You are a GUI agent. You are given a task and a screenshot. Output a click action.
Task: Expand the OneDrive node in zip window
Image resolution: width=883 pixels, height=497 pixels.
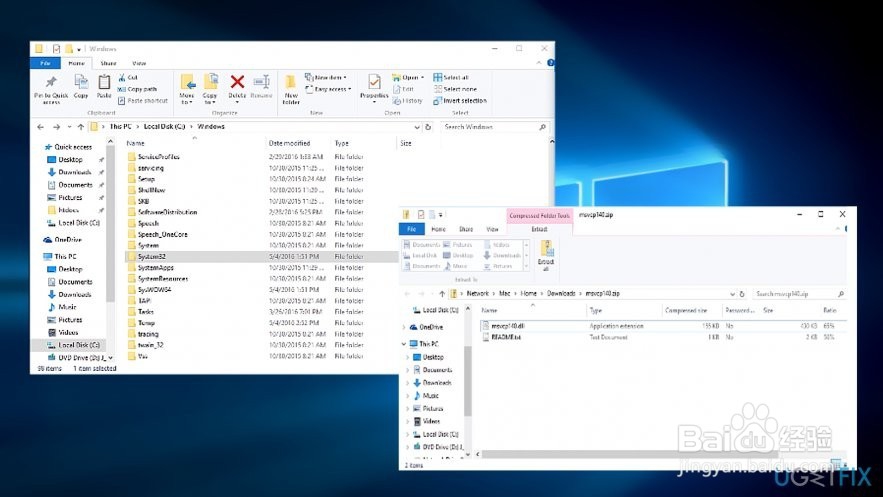point(404,327)
